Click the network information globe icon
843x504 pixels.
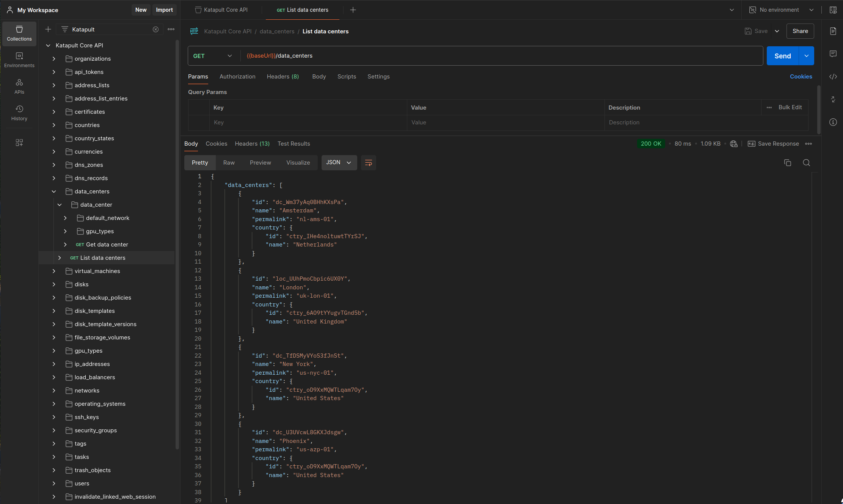pyautogui.click(x=734, y=144)
